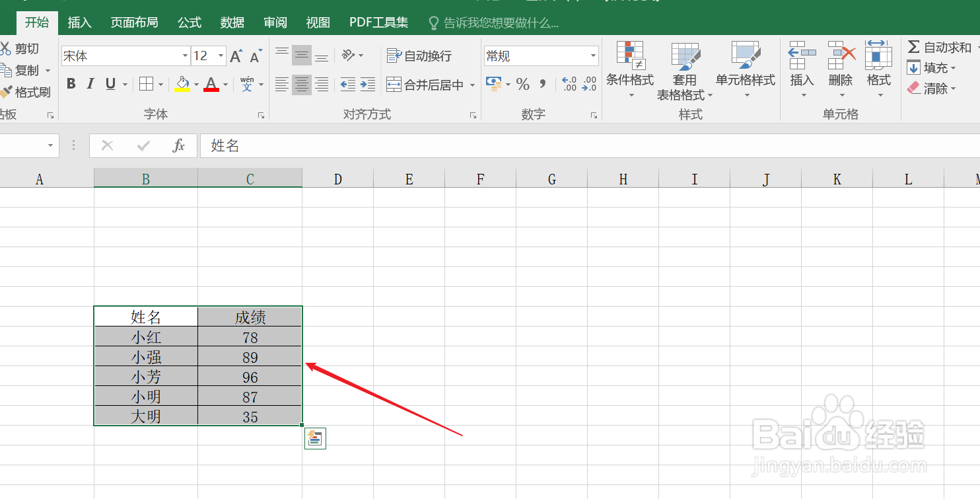
Task: Toggle Bold formatting
Action: click(71, 84)
